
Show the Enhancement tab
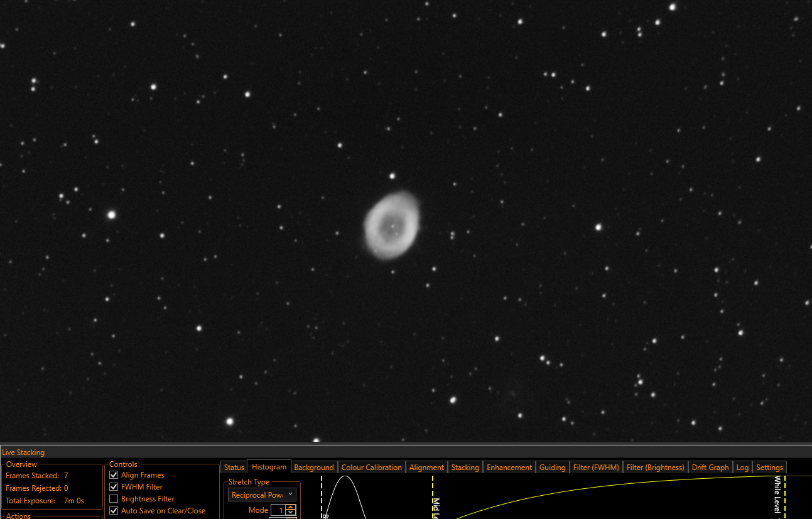point(509,468)
